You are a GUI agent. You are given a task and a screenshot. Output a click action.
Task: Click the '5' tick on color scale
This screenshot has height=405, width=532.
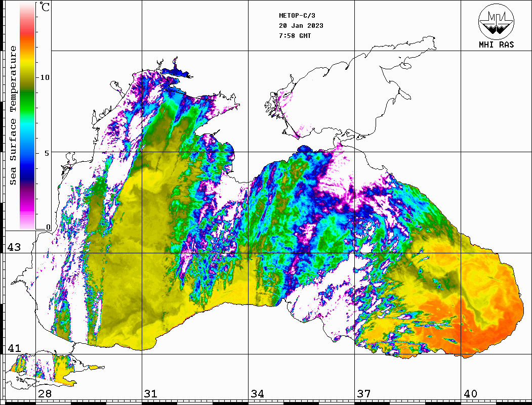tap(47, 153)
